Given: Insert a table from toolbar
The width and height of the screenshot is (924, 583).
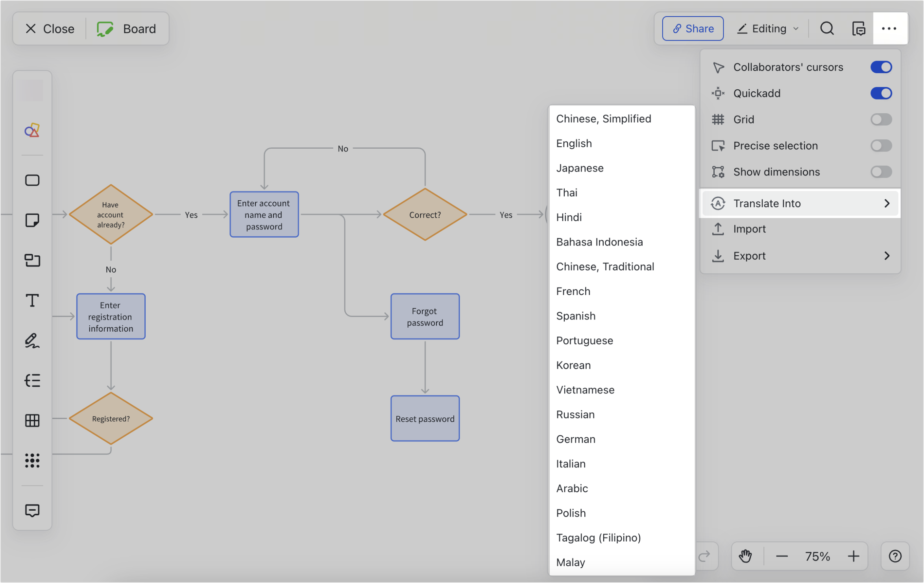Looking at the screenshot, I should pos(32,421).
